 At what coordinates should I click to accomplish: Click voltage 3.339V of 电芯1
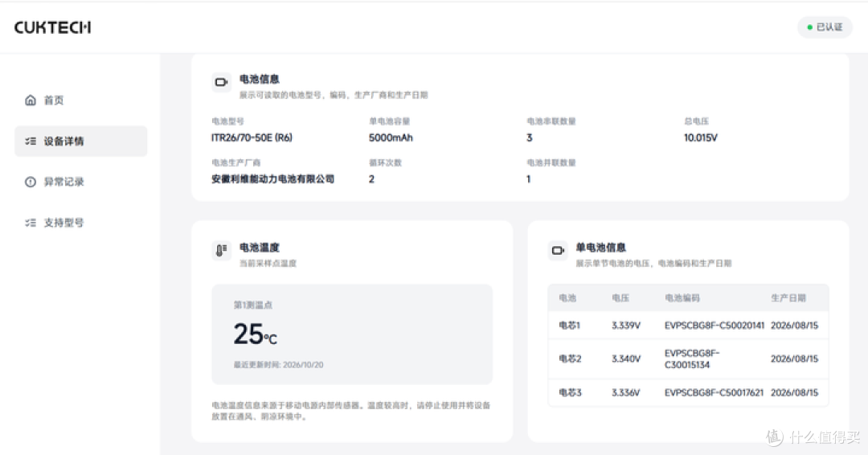[x=626, y=326]
